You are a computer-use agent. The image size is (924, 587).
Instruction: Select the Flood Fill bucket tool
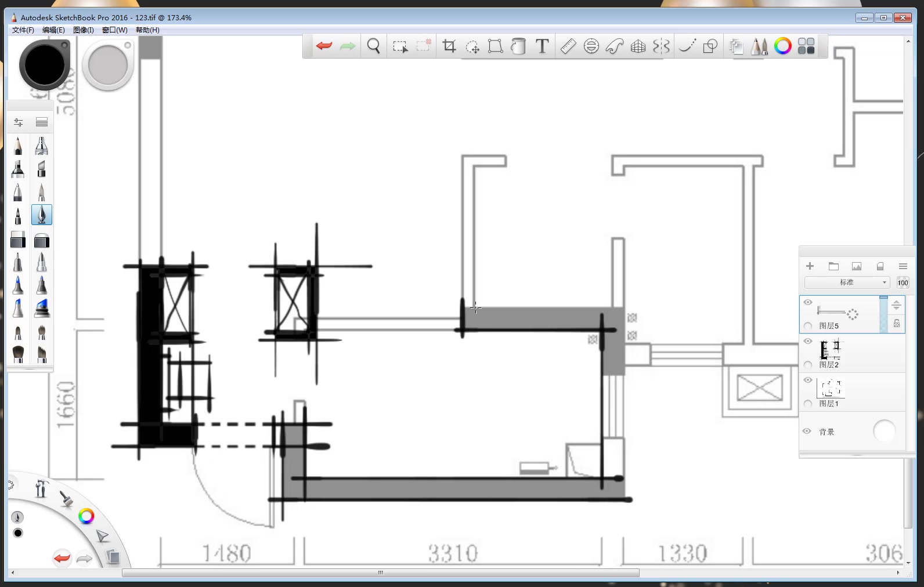518,46
